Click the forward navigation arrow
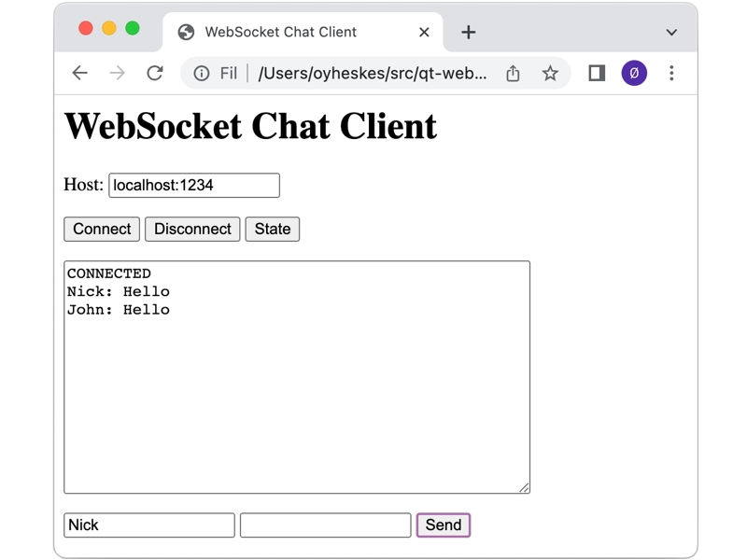Image resolution: width=747 pixels, height=560 pixels. coord(117,72)
